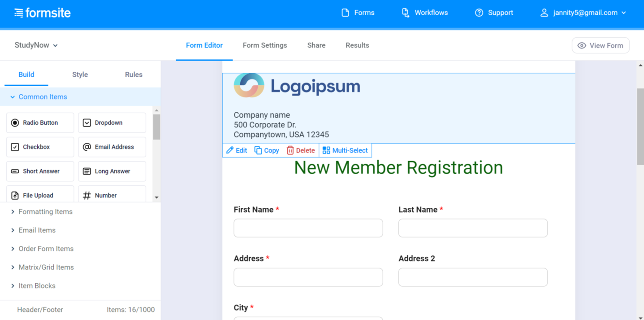
Task: Click the red trash Delete icon
Action: [290, 150]
